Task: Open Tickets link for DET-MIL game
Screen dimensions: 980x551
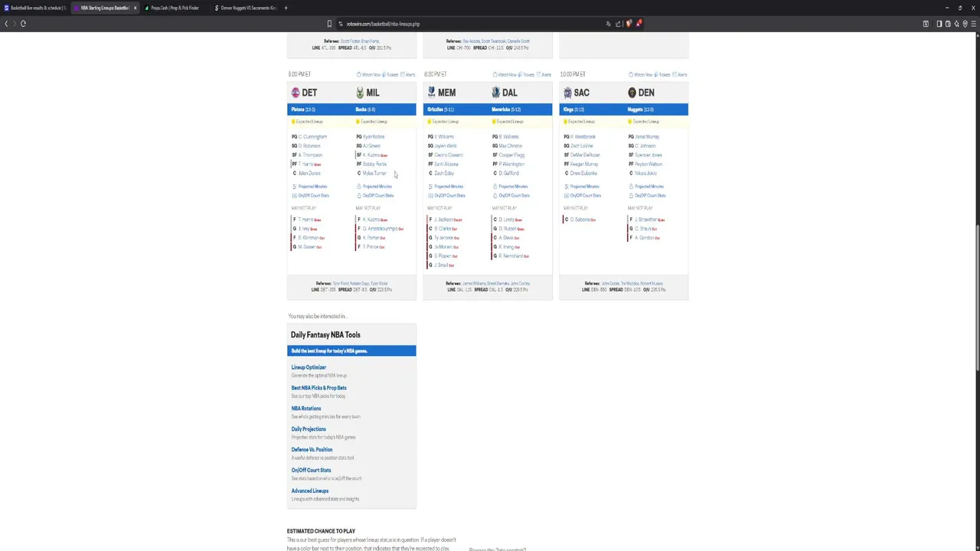Action: click(x=391, y=74)
